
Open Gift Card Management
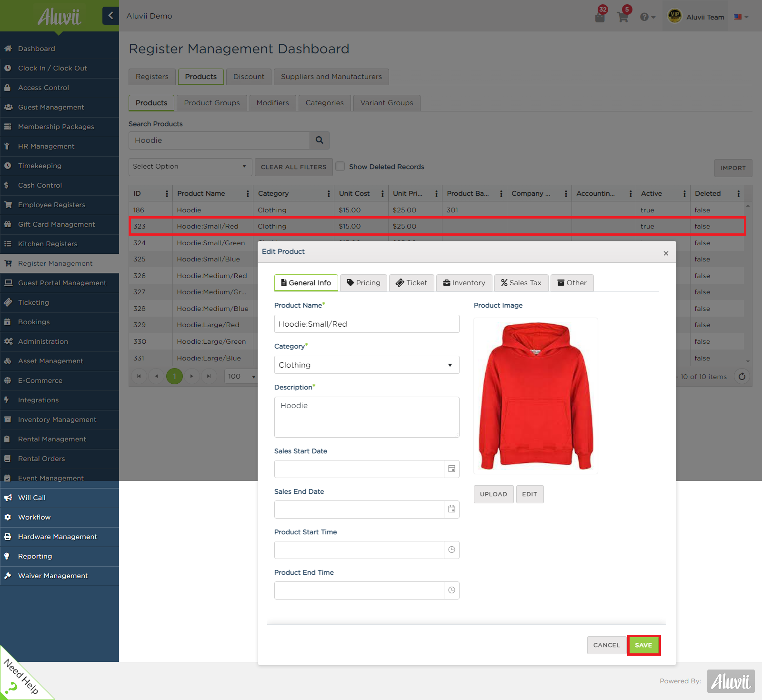pos(60,224)
